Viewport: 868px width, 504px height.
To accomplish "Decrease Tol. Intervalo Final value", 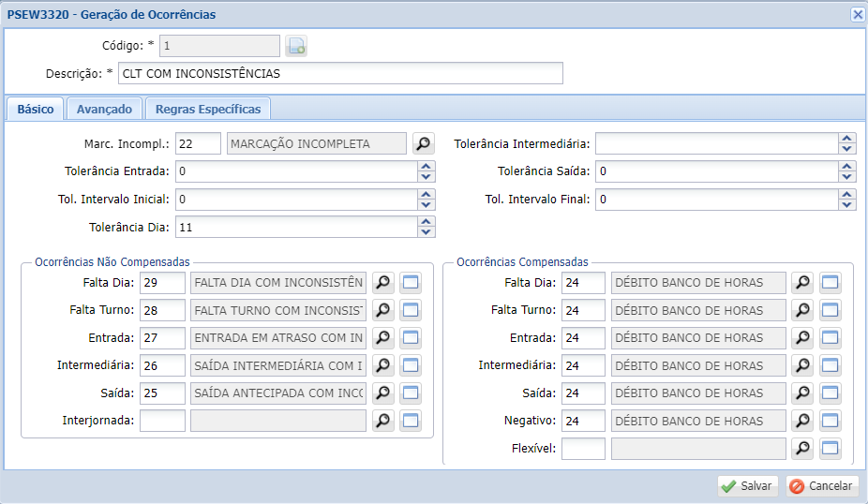I will 847,204.
